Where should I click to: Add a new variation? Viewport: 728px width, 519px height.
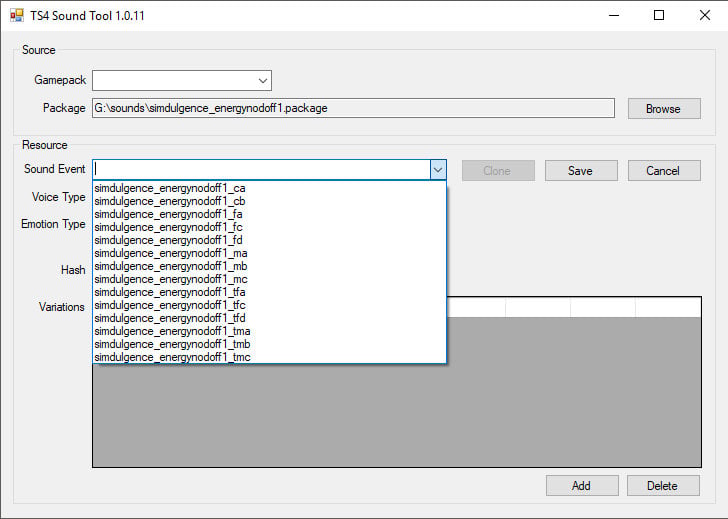tap(582, 486)
